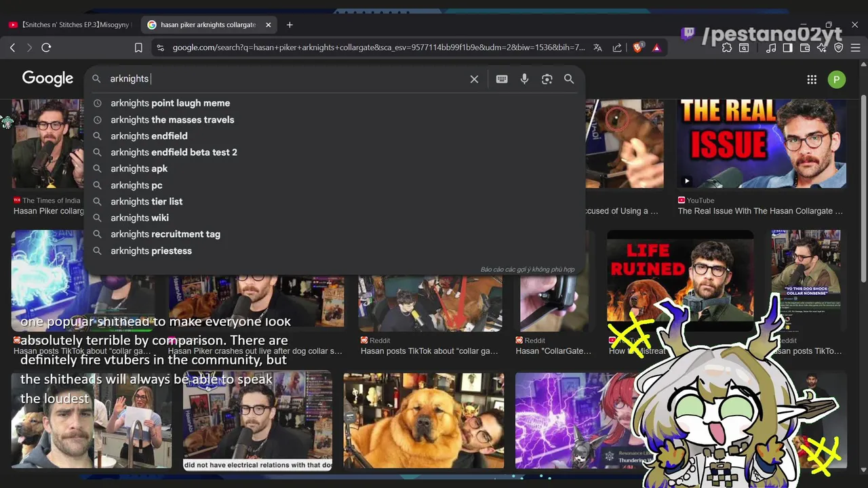Open the Google apps grid

click(812, 79)
